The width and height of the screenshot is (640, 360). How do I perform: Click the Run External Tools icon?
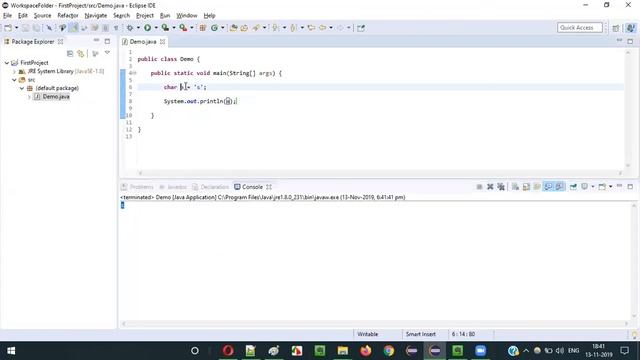pos(183,28)
